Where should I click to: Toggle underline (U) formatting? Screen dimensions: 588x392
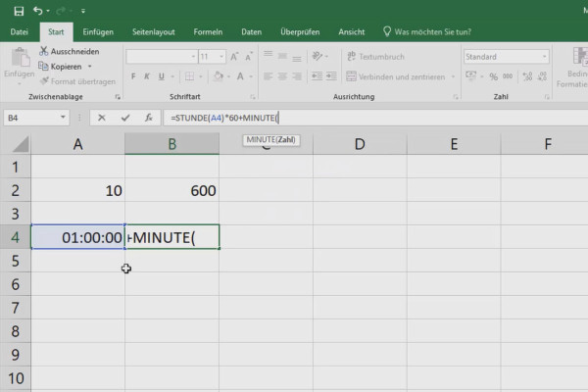162,76
